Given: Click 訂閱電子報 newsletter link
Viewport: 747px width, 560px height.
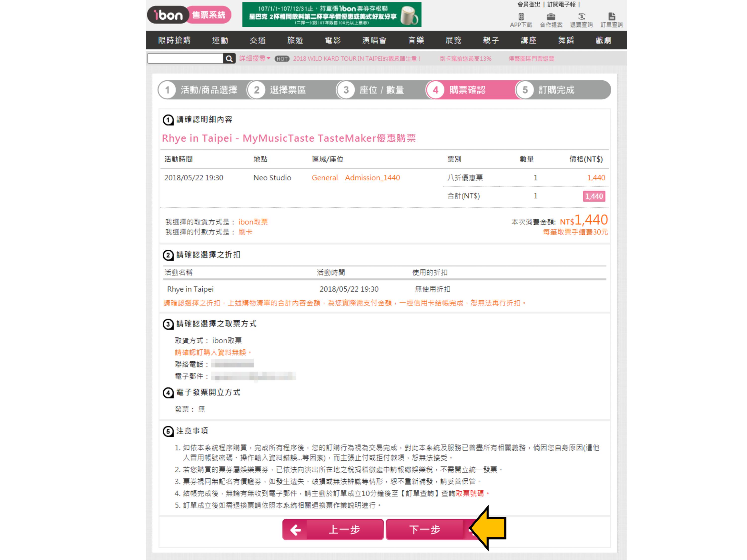Looking at the screenshot, I should (561, 4).
